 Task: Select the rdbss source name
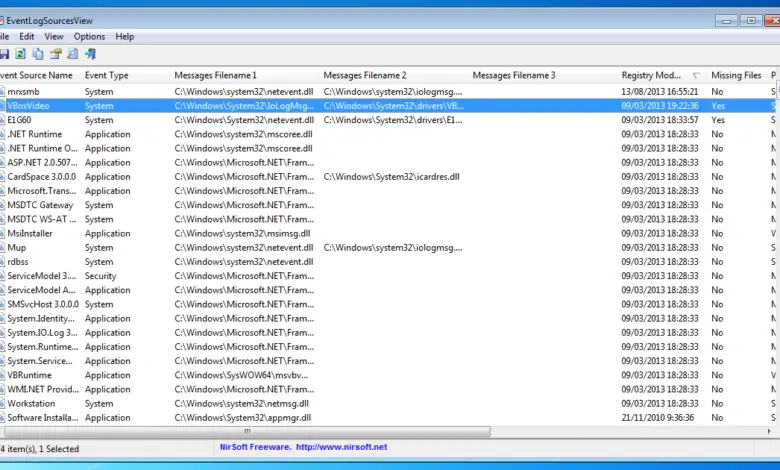[18, 262]
